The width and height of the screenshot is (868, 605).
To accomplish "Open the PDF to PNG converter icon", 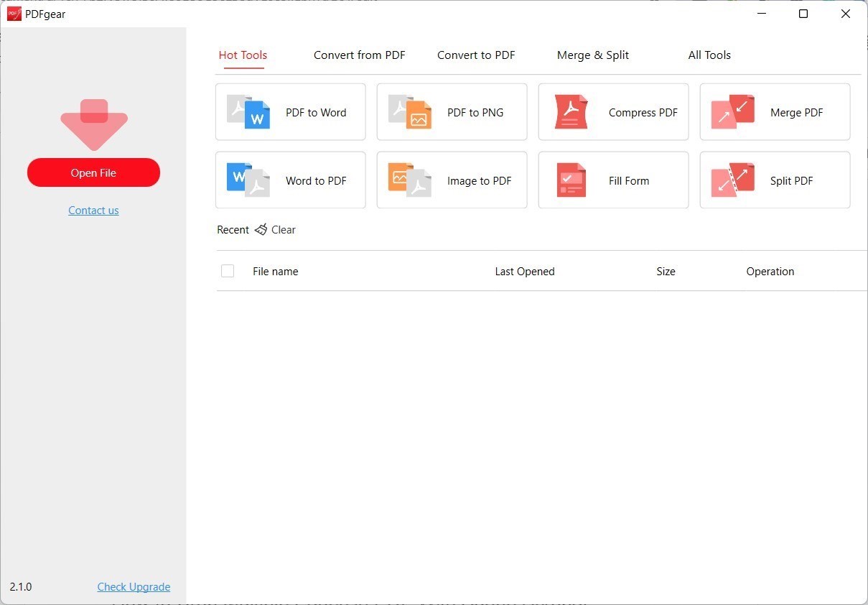I will click(x=410, y=112).
